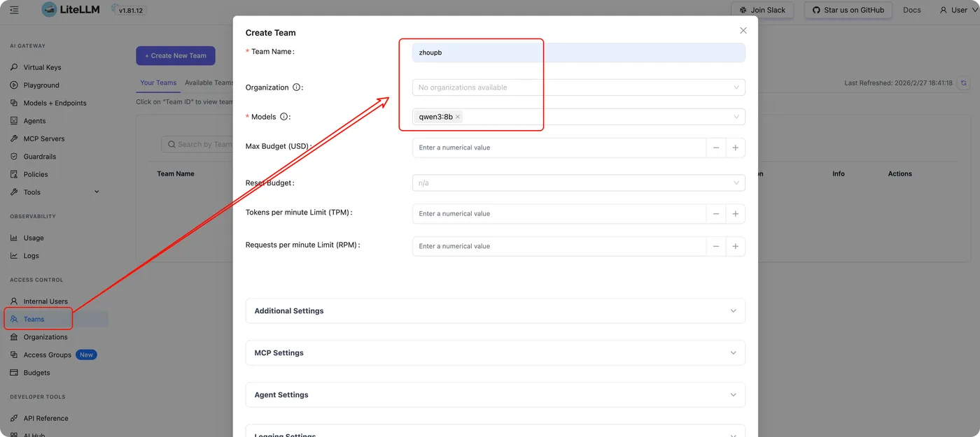Screen dimensions: 980x437
Task: Open the Reset Budget dropdown
Action: pyautogui.click(x=578, y=183)
